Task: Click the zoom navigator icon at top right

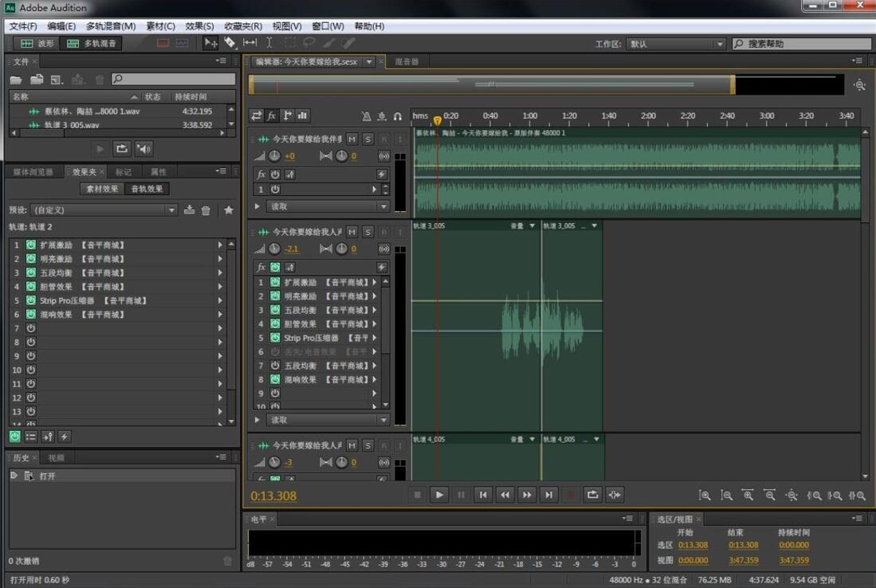Action: [x=859, y=85]
